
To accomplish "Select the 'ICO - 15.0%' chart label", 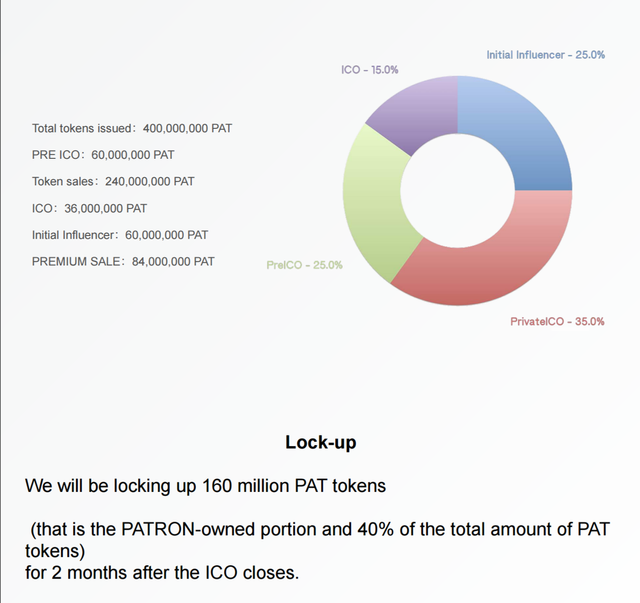I will (x=369, y=70).
